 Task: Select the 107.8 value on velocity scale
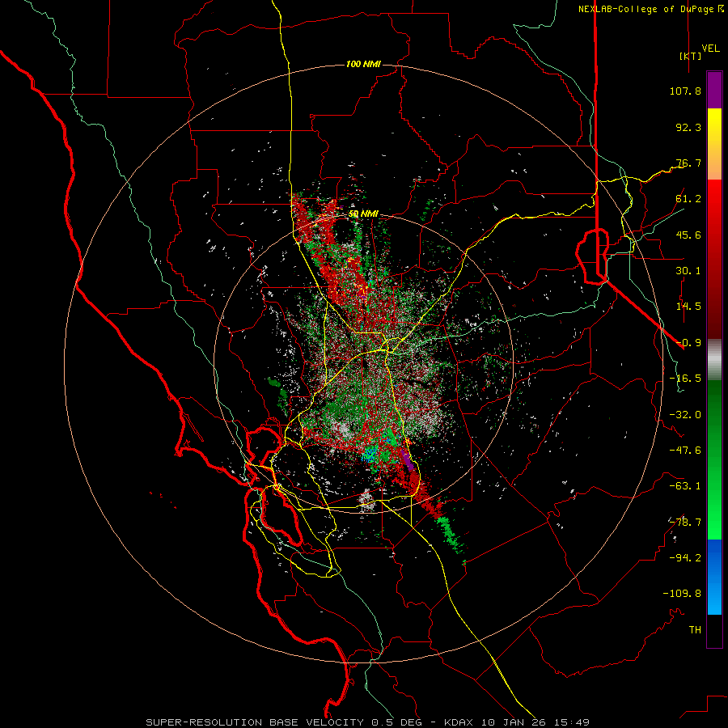point(685,91)
